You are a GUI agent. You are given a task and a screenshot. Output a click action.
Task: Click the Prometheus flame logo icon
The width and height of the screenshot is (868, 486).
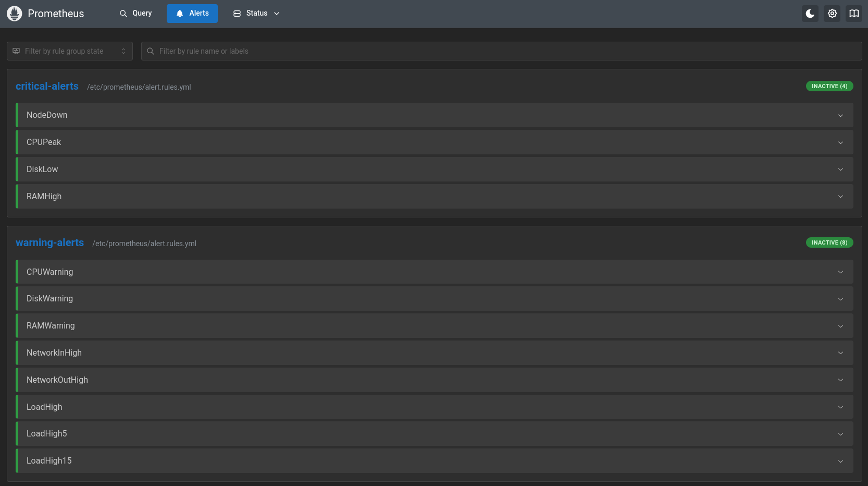click(14, 14)
